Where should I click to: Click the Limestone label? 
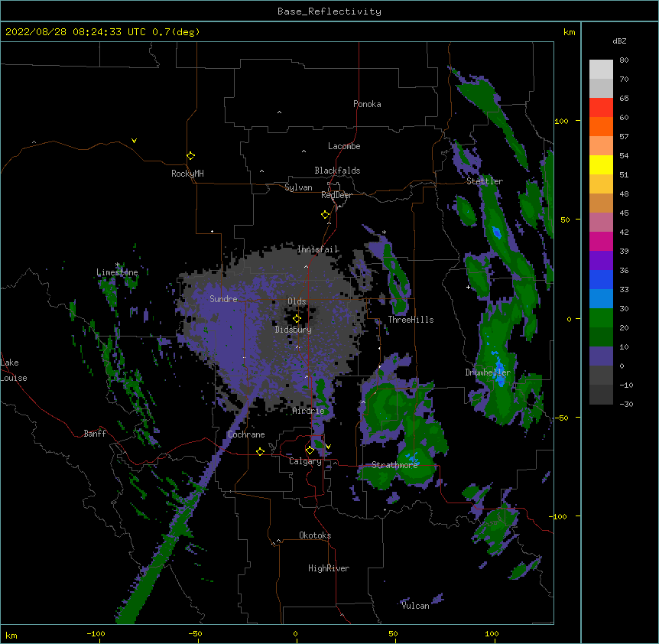tap(117, 272)
